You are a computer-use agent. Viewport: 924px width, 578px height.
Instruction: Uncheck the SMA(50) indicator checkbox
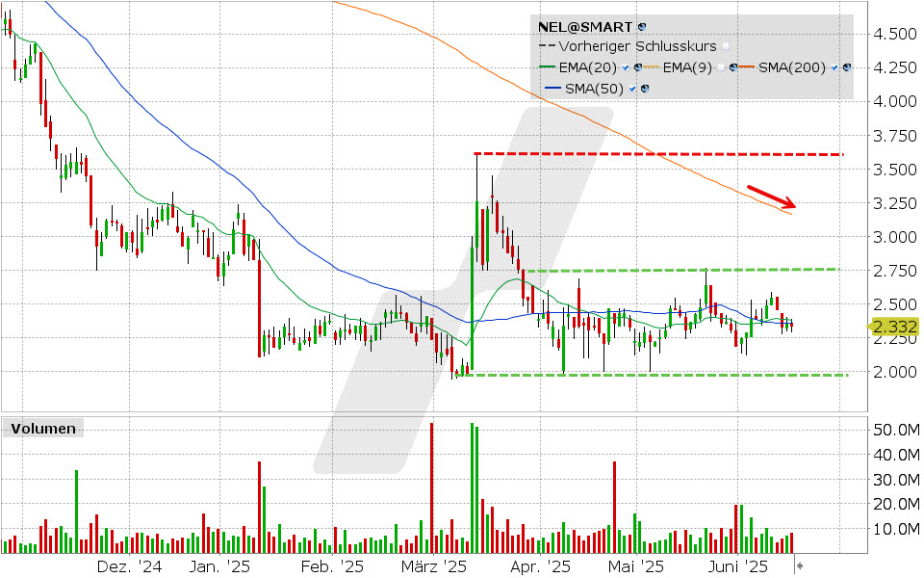coord(631,89)
